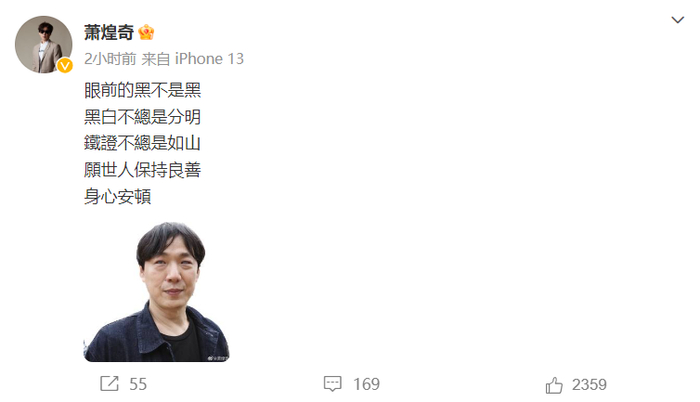This screenshot has height=402, width=700.
Task: Click the text line 黑白不總是分明
Action: pos(142,117)
